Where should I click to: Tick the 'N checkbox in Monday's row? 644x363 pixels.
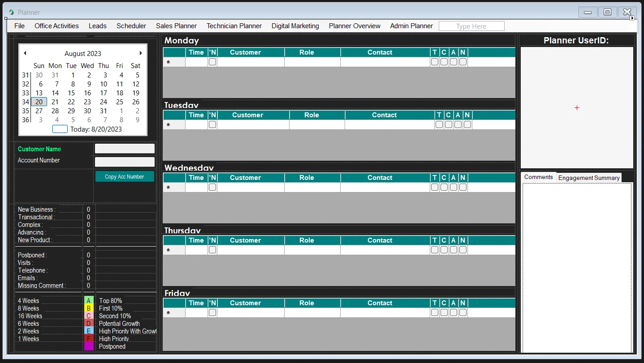tap(212, 62)
